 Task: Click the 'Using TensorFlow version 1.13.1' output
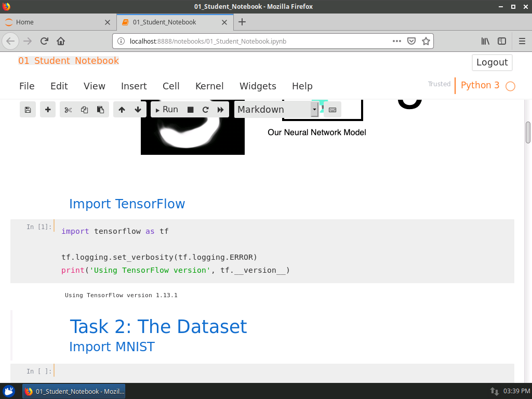tap(121, 295)
